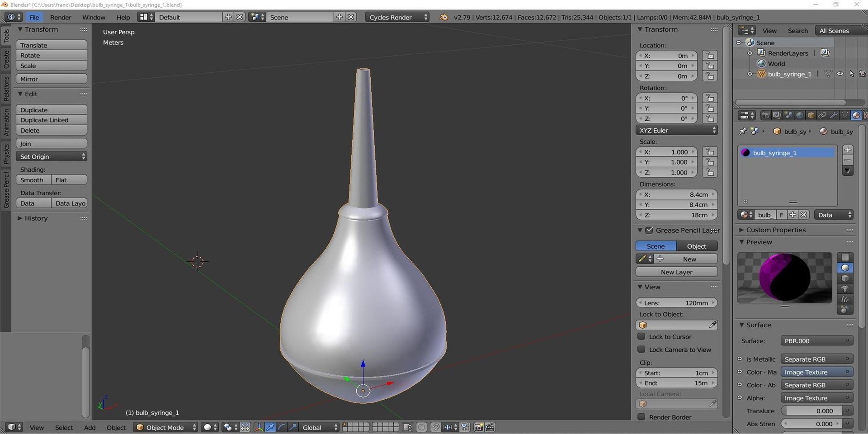Click the Lens 120mm field
The image size is (868, 434).
(676, 303)
